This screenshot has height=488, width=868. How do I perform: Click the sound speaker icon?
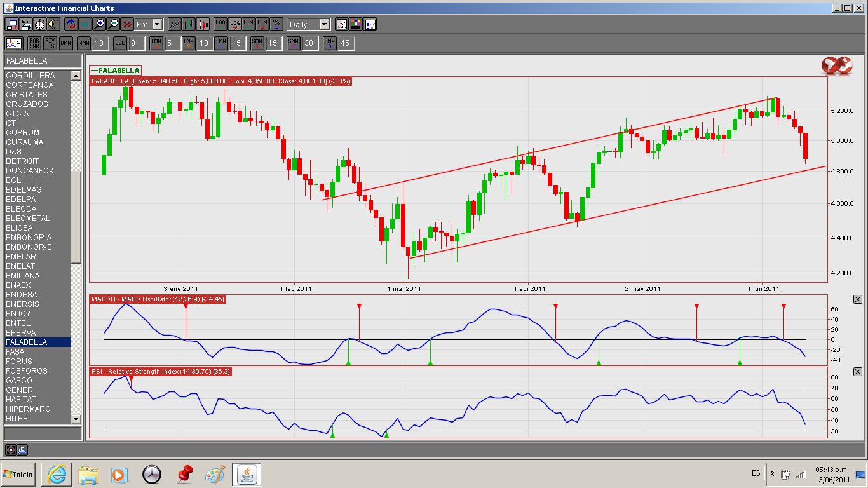[53, 24]
